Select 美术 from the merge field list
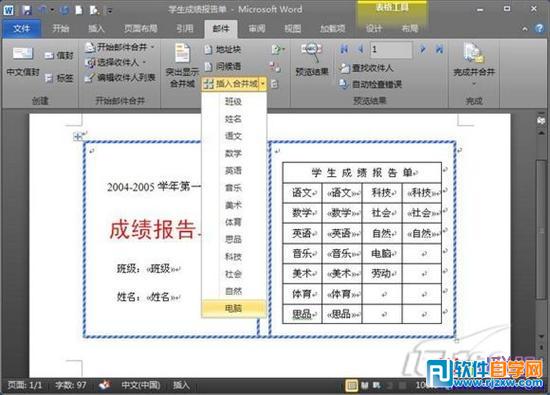The image size is (550, 395). [x=233, y=205]
